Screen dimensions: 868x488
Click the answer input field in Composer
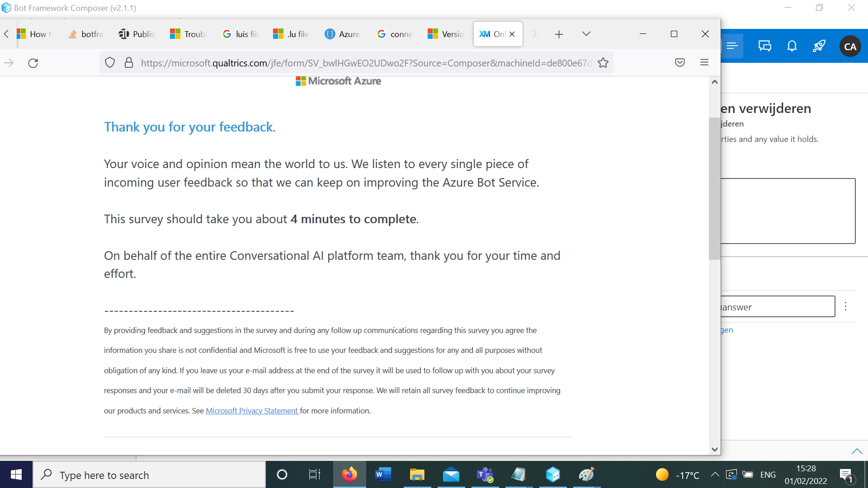(778, 307)
